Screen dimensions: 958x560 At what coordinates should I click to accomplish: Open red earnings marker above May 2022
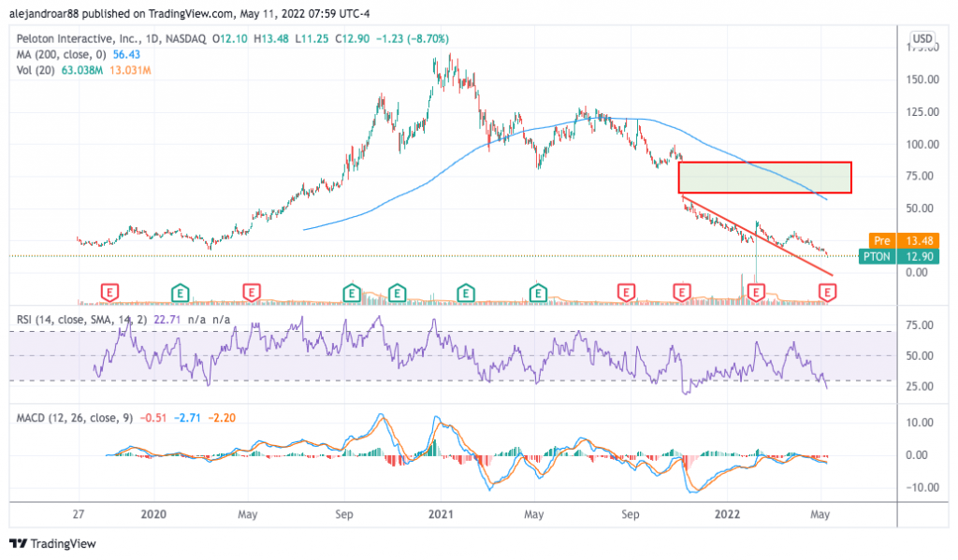pos(827,293)
